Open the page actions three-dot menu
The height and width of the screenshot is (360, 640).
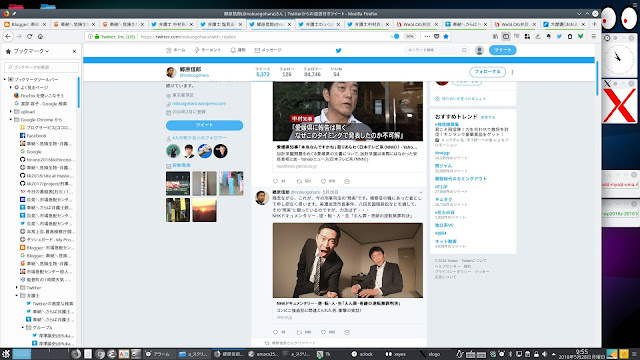(427, 36)
